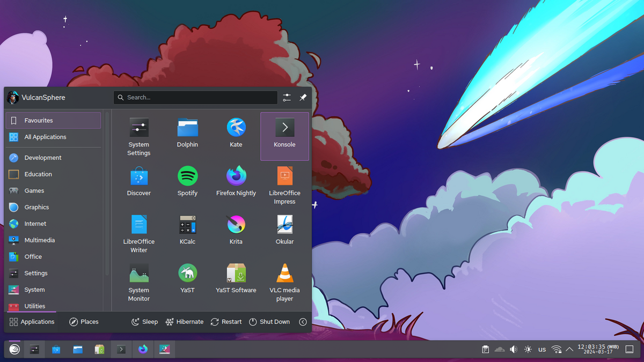Open the System category
The image size is (644, 362).
[x=53, y=290]
